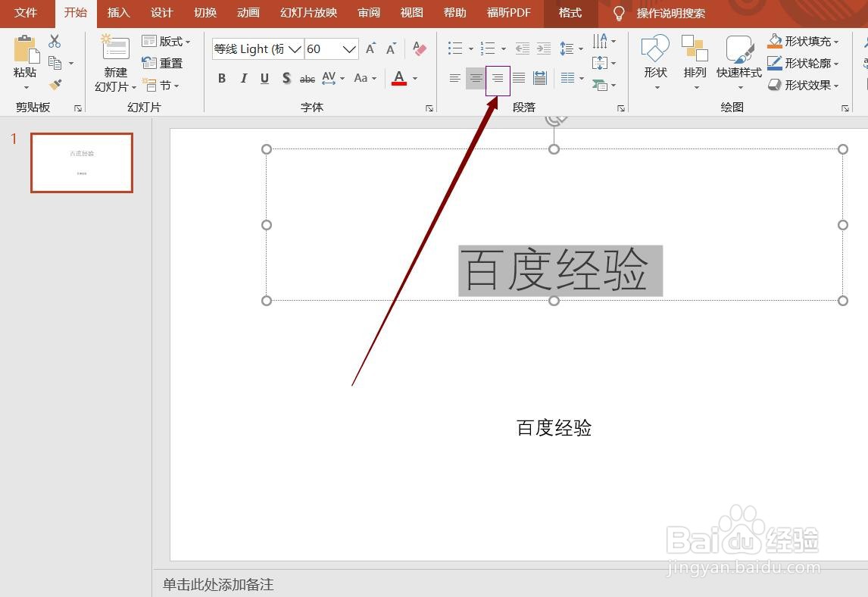Click the distributed alignment icon
868x597 pixels.
540,78
